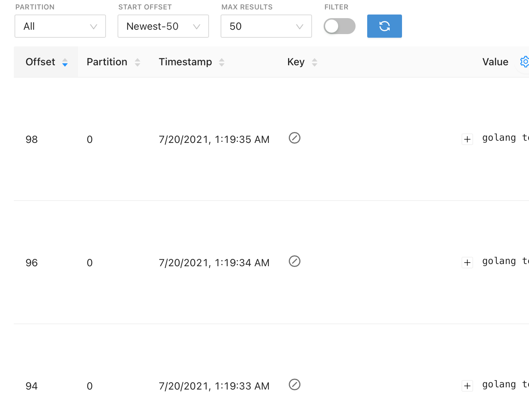Sort messages by the Offset column arrows
The width and height of the screenshot is (529, 420).
[x=65, y=62]
